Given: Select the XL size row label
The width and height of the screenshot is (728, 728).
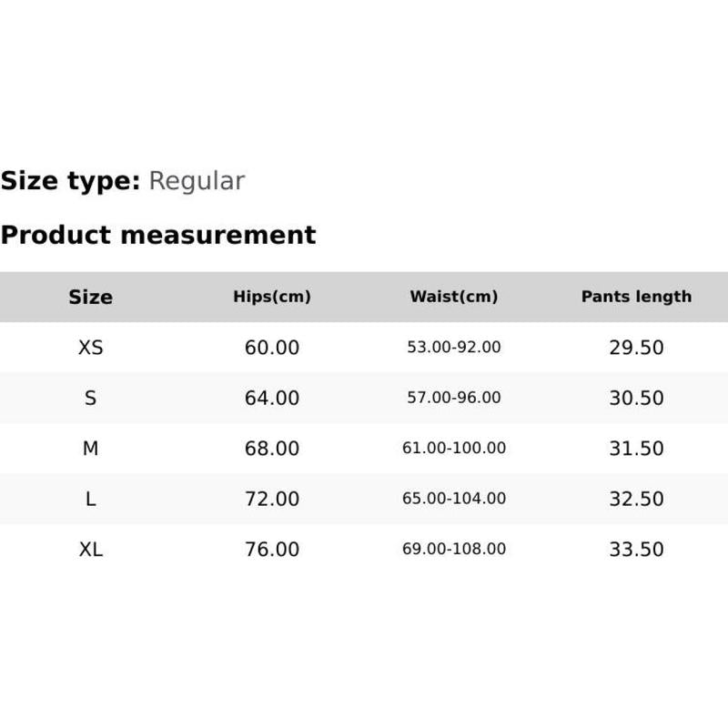Looking at the screenshot, I should tap(90, 550).
